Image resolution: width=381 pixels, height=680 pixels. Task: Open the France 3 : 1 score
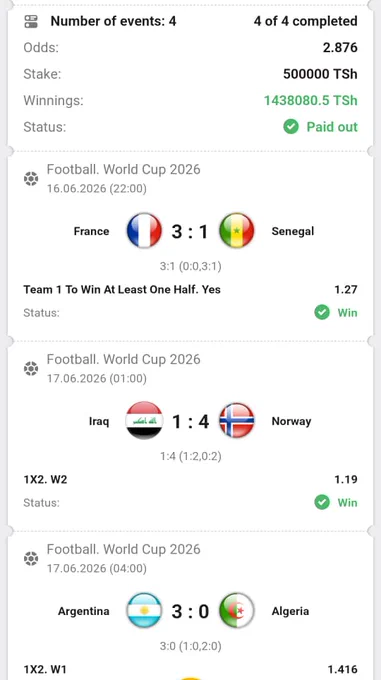(190, 231)
